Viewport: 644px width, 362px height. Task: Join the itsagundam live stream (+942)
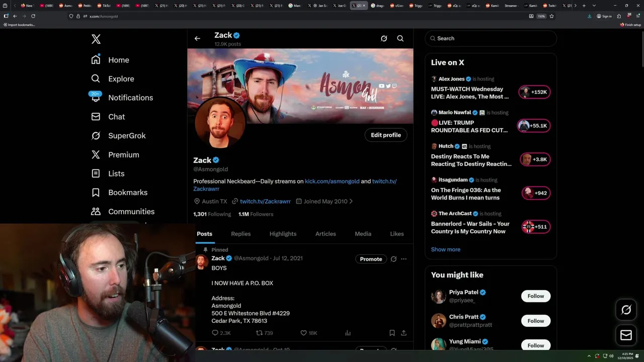[536, 193]
